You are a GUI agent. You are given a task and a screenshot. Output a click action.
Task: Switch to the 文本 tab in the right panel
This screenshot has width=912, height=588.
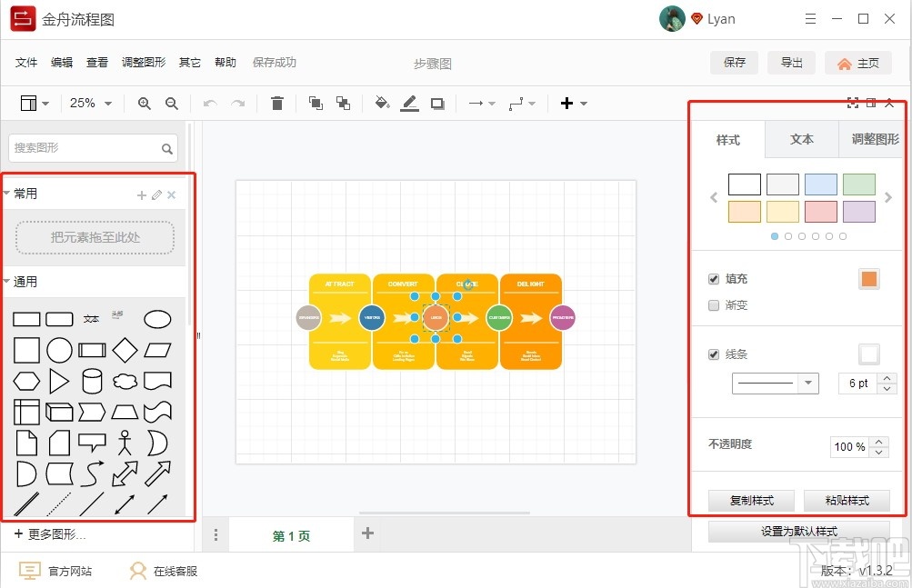[801, 139]
